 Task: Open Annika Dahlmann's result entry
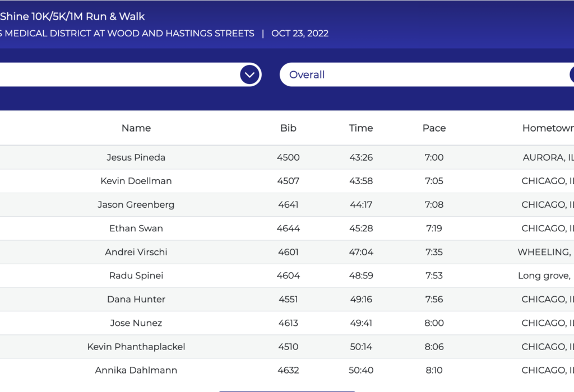(x=136, y=370)
